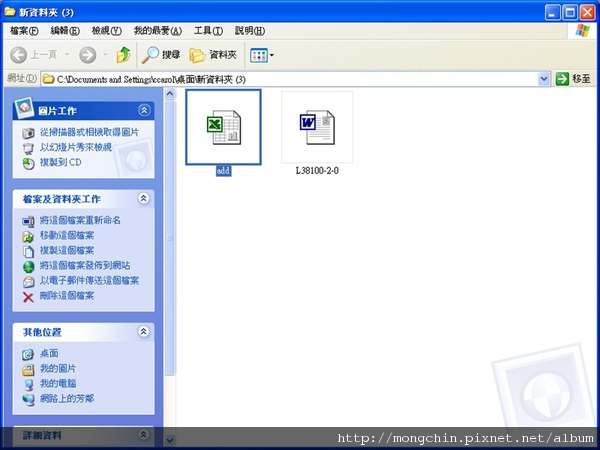
Task: Click 複製這個檔案 link
Action: point(67,251)
